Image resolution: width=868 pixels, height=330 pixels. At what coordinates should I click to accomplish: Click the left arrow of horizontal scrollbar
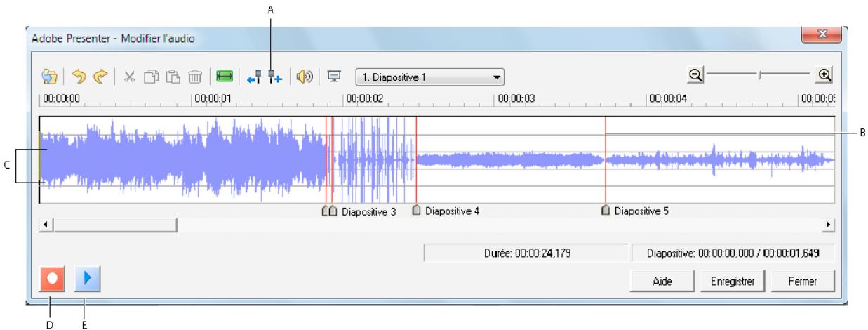(x=46, y=224)
